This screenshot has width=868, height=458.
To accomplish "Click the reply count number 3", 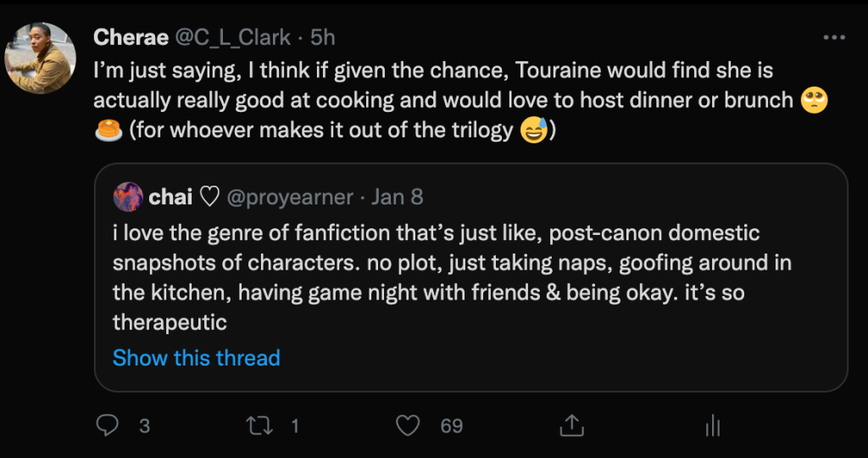I will coord(144,426).
